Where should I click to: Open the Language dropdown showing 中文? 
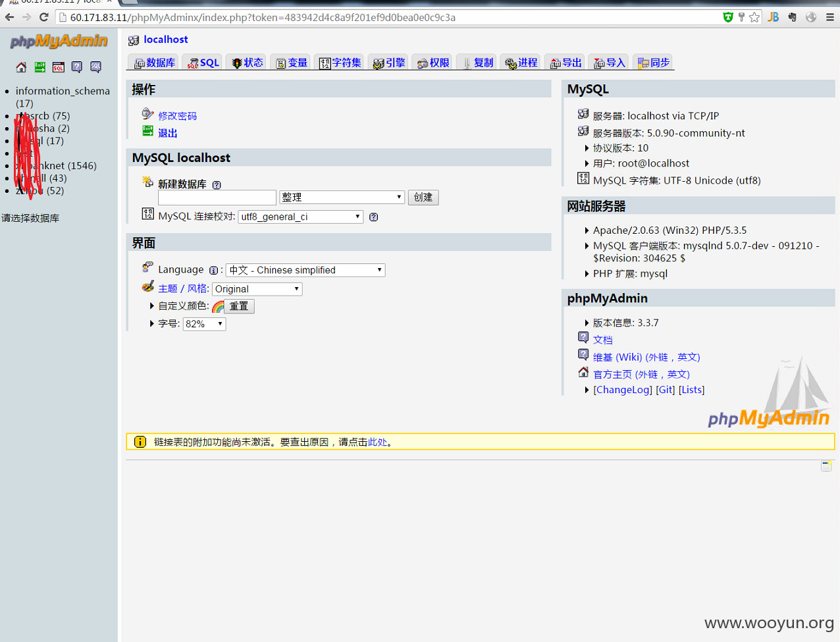(305, 270)
